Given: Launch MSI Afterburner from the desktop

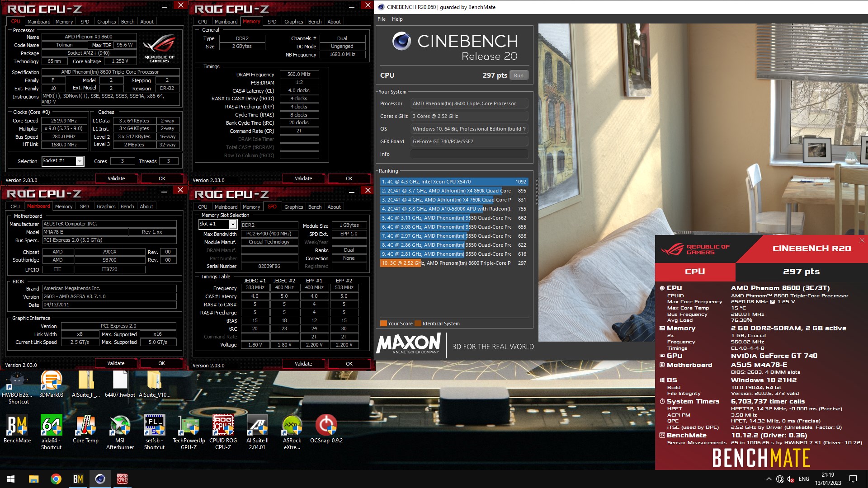Looking at the screenshot, I should pos(120,432).
